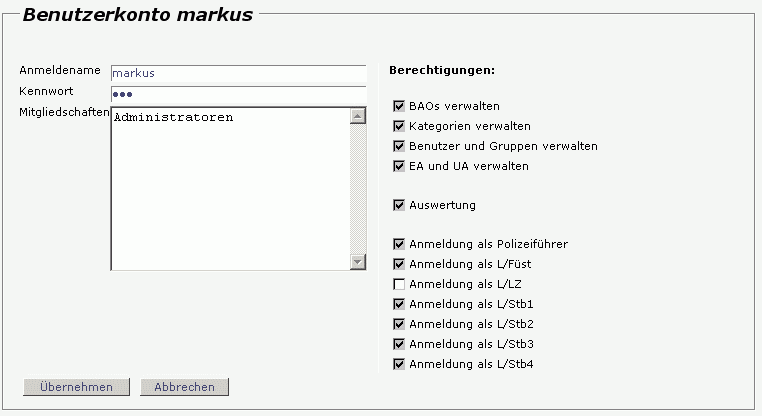Uncheck Anmeldung als L/Stb2
This screenshot has height=416, width=762.
[x=399, y=324]
